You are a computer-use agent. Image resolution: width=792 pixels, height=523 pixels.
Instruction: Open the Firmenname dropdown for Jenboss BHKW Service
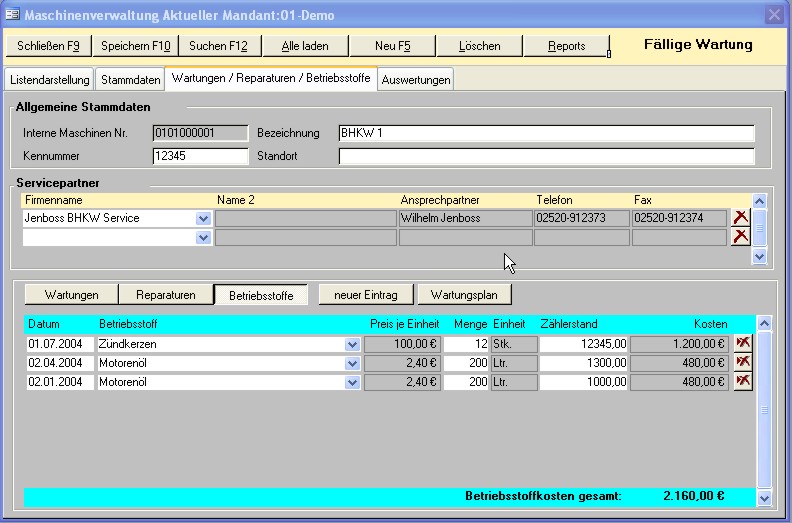(x=203, y=218)
